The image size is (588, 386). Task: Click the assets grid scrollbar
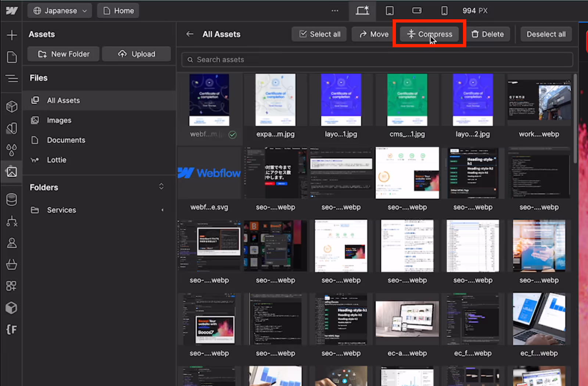(x=575, y=118)
